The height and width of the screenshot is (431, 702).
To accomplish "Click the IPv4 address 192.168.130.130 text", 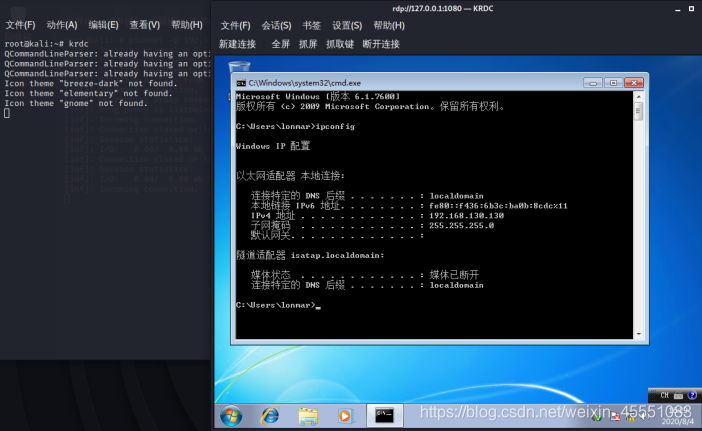I will click(x=467, y=216).
